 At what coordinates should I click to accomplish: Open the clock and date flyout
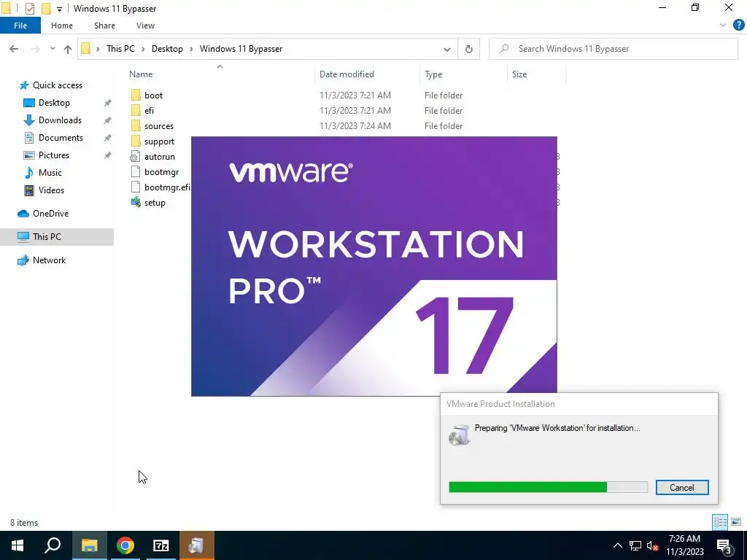[x=684, y=545]
